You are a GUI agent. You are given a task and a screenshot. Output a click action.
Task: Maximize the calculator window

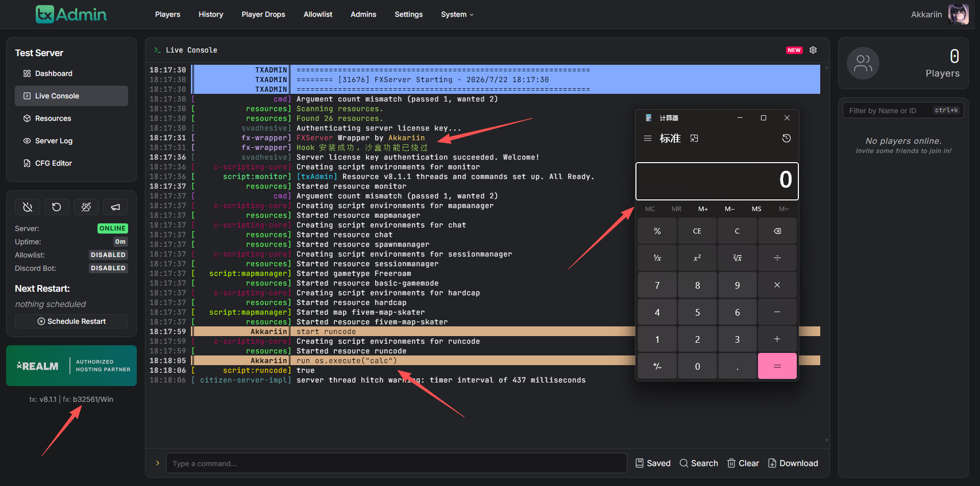click(764, 118)
